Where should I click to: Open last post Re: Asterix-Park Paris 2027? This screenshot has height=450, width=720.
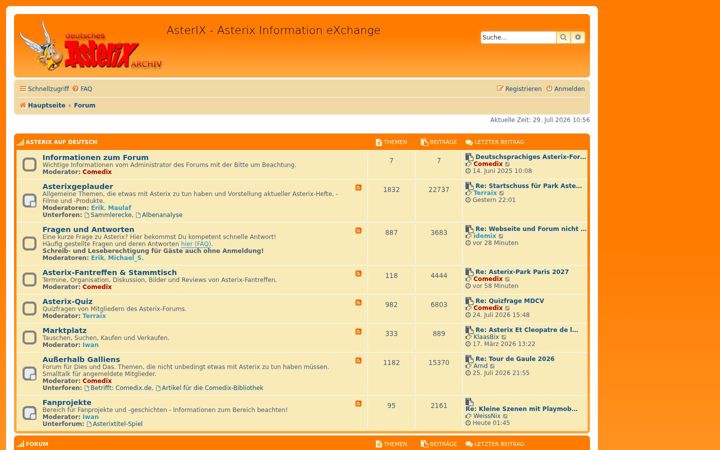coord(522,271)
